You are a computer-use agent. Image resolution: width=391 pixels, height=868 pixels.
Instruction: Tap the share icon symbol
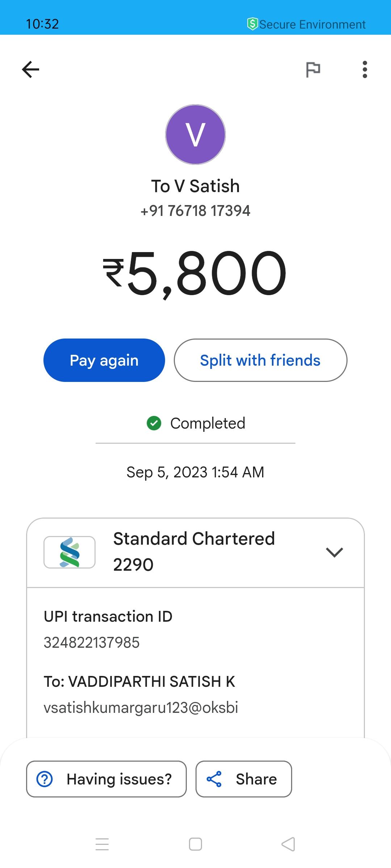214,779
